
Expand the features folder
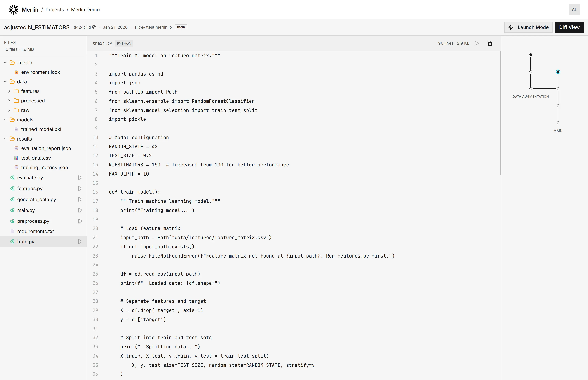[x=9, y=91]
